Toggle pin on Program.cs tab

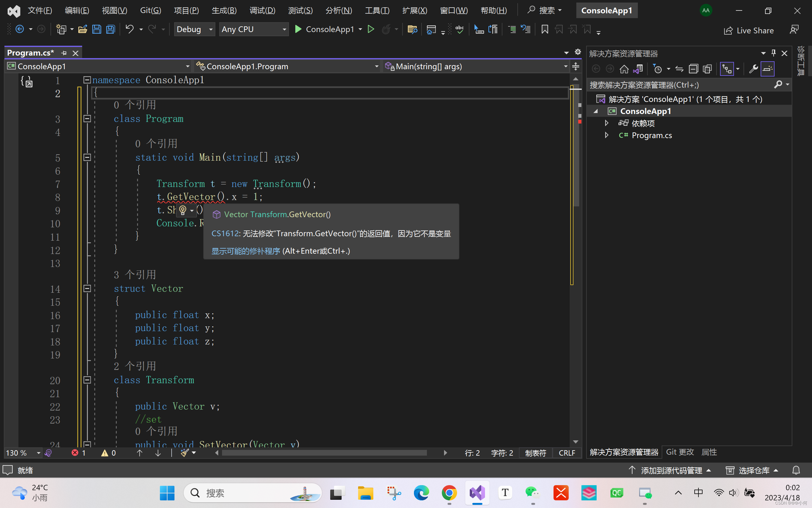(64, 53)
